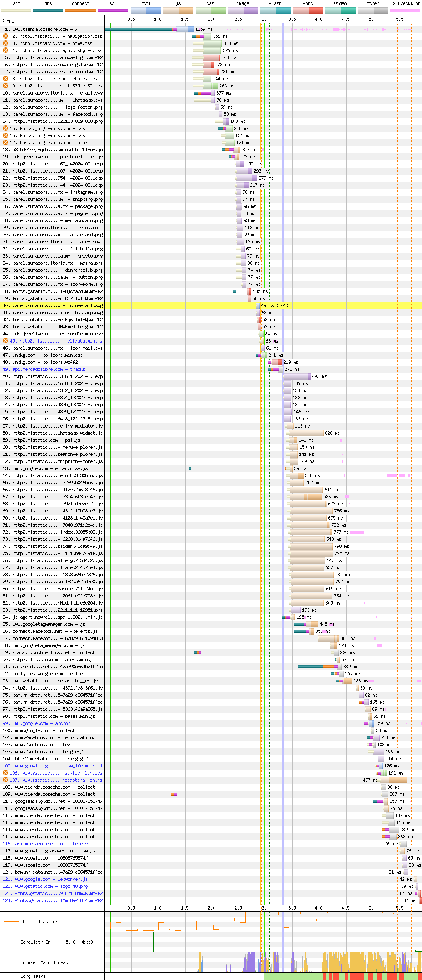Image resolution: width=422 pixels, height=980 pixels.
Task: Click the blocking icon on request 15 css2
Action: [6, 128]
